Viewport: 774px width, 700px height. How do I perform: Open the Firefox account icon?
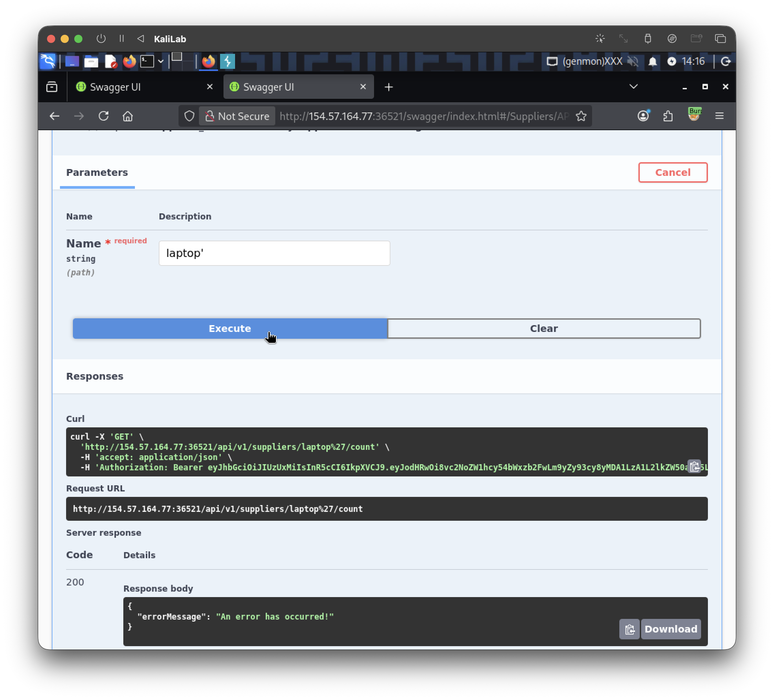pyautogui.click(x=644, y=116)
